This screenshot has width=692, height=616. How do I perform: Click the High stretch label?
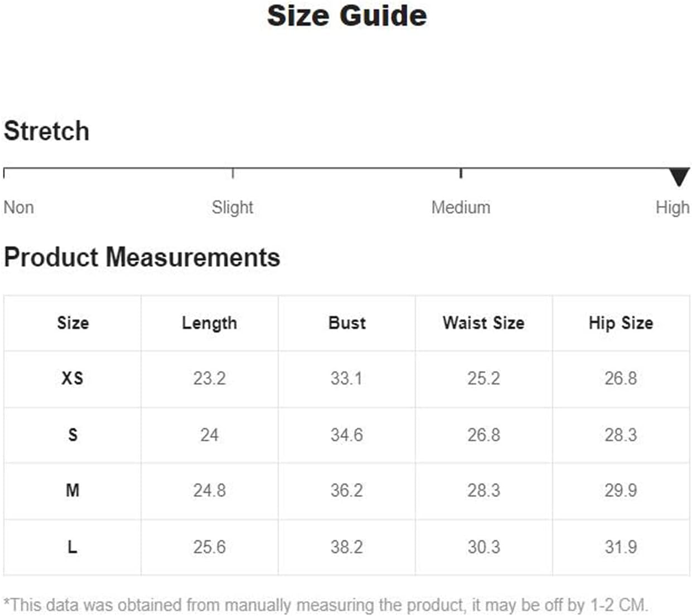[672, 207]
